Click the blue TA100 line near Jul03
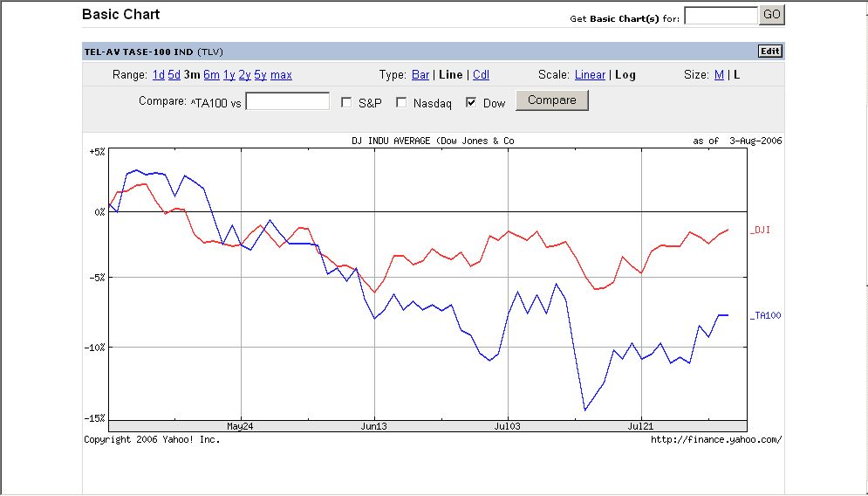 click(x=509, y=313)
